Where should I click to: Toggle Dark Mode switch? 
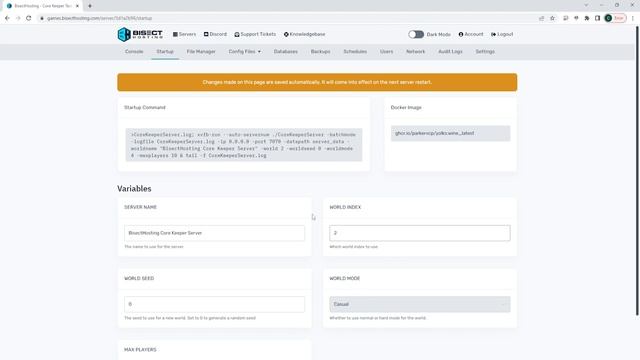(416, 34)
